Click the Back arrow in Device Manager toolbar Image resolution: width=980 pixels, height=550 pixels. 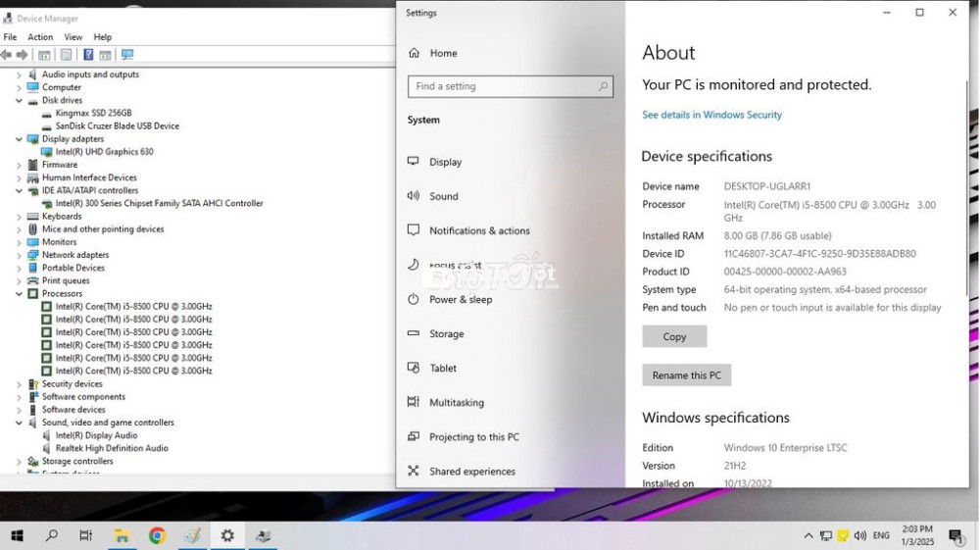6,55
